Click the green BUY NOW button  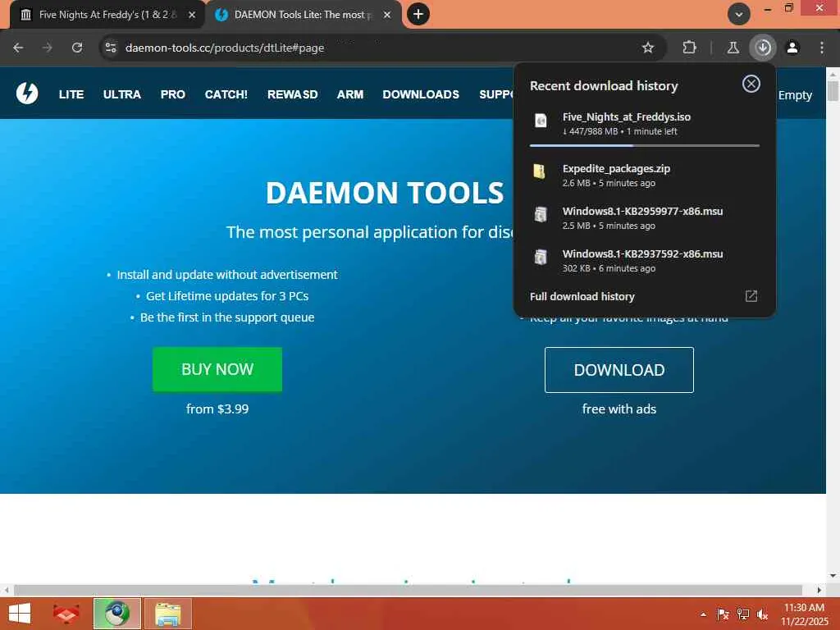click(x=217, y=369)
